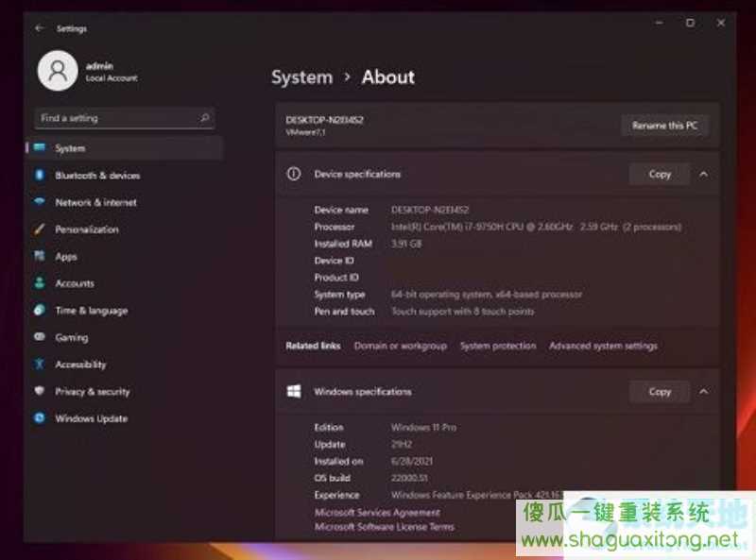Select the Gaming controller icon
The width and height of the screenshot is (756, 560).
(40, 337)
